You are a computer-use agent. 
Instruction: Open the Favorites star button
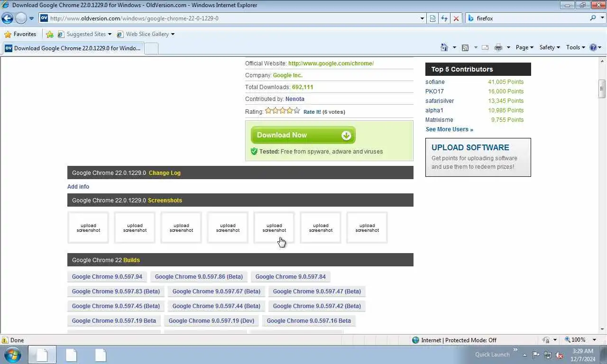tap(20, 34)
